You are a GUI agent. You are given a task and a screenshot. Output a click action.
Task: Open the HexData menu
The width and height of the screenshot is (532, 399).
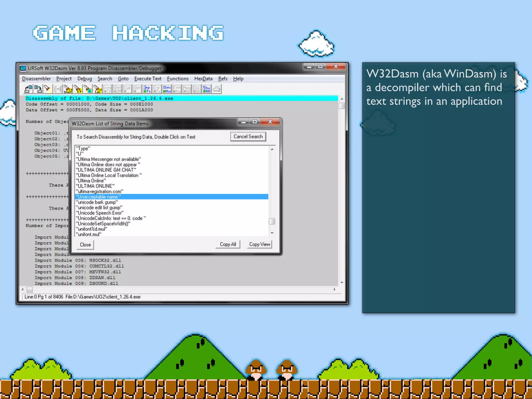(x=203, y=79)
